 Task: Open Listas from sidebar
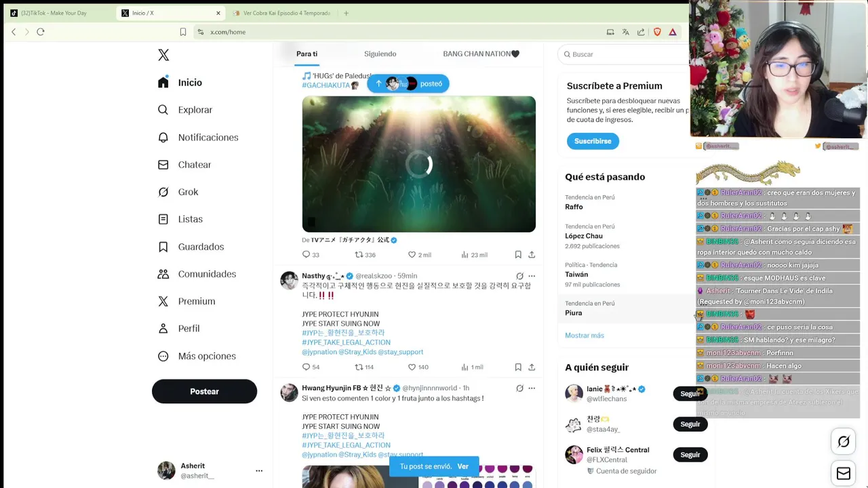coord(180,219)
